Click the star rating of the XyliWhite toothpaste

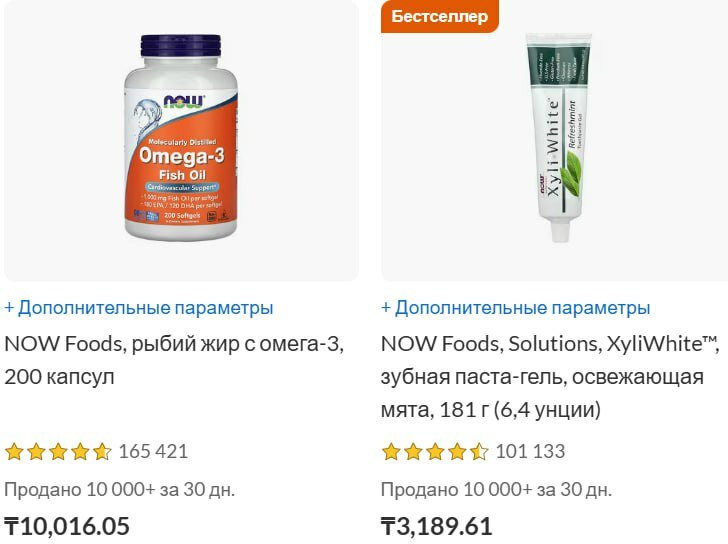(x=435, y=451)
